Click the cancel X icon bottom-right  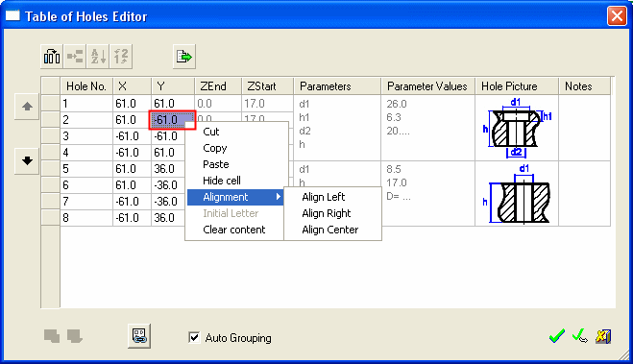(602, 336)
